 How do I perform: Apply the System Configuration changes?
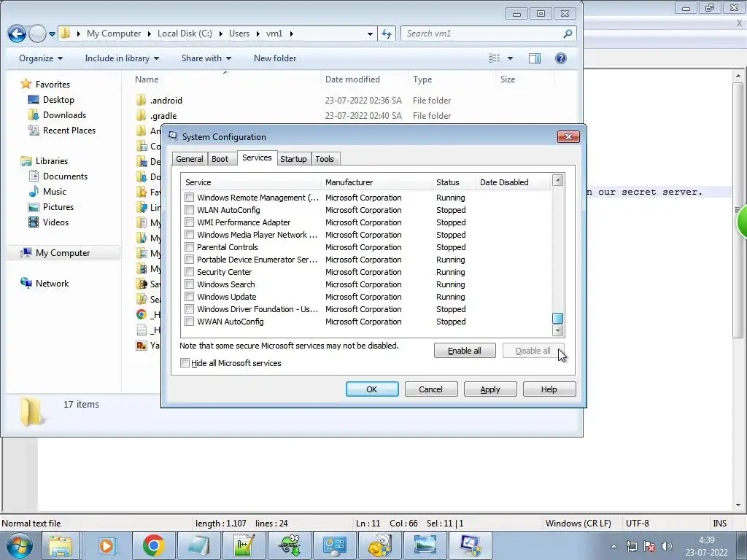click(x=490, y=389)
